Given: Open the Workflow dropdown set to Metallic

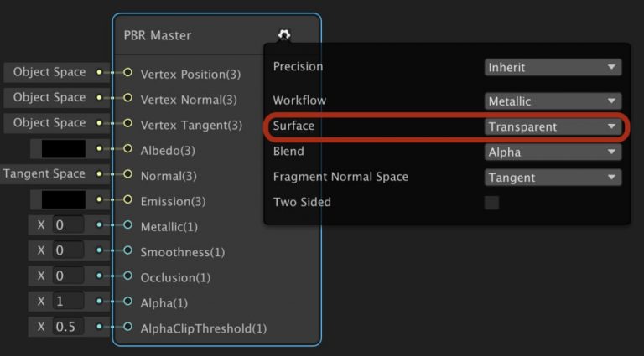Looking at the screenshot, I should point(553,101).
